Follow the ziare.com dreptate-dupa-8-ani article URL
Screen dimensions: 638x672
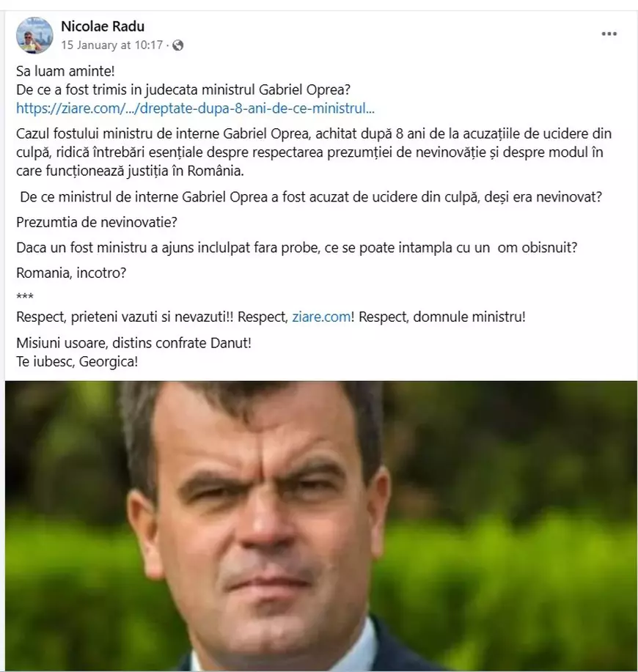[x=195, y=108]
